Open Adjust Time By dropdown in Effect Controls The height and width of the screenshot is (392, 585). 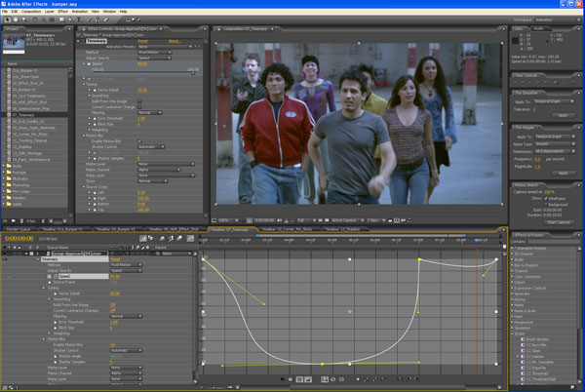(x=154, y=58)
